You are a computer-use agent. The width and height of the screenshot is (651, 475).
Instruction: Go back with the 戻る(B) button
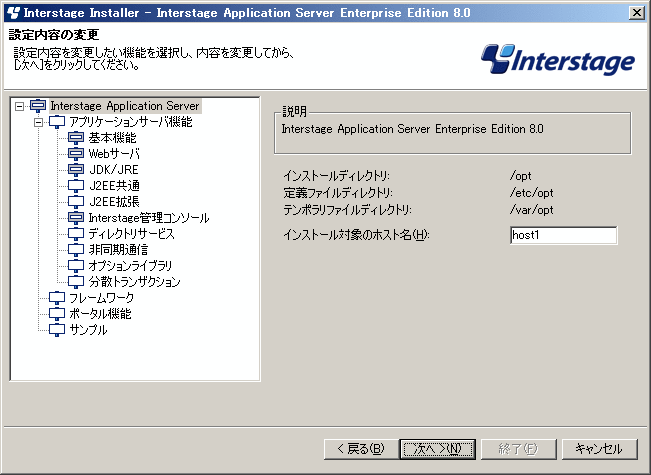click(x=360, y=449)
